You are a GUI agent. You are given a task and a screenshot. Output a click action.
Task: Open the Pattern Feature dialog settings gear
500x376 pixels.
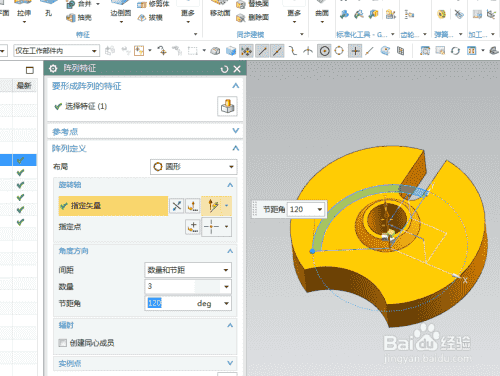53,69
